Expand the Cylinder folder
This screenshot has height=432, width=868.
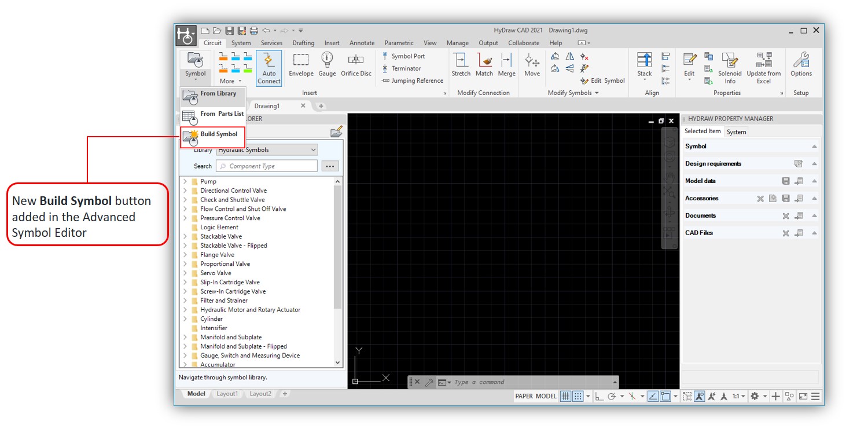185,318
